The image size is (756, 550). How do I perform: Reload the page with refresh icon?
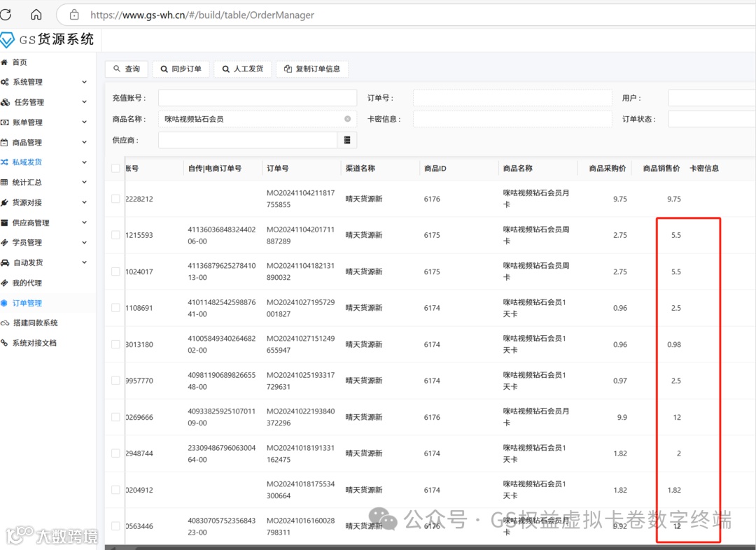(6, 15)
